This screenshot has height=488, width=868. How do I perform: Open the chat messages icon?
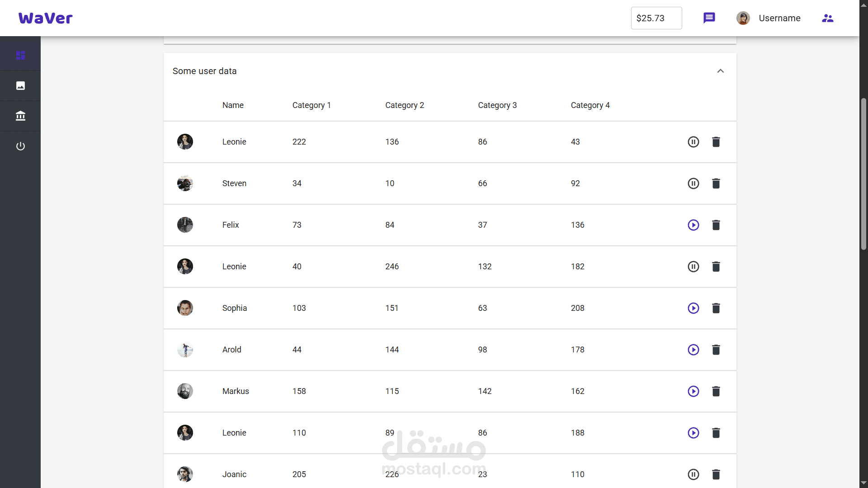pyautogui.click(x=709, y=18)
